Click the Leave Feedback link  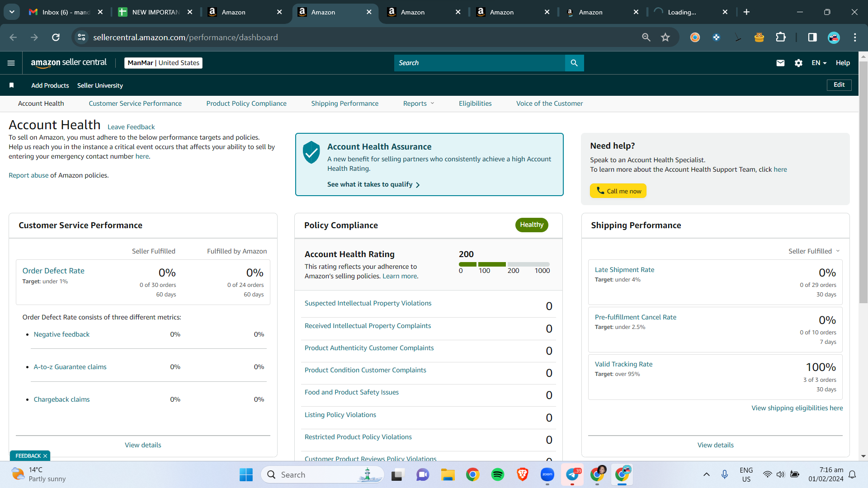click(x=131, y=127)
